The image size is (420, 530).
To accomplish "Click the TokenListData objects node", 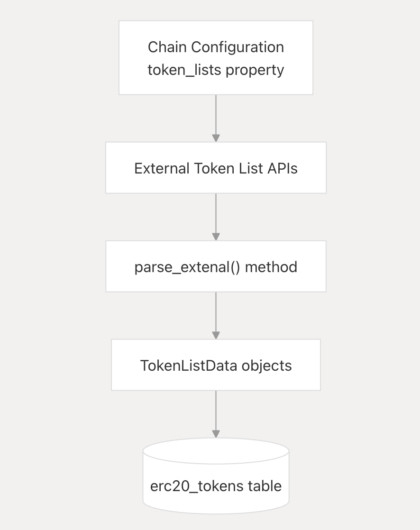I will (216, 365).
